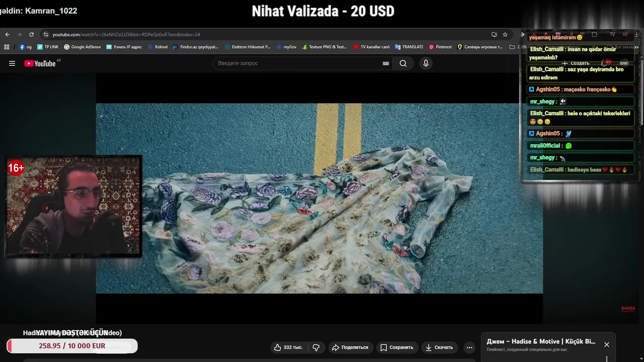
Task: Close the 'Джем – Hadise & Motive' playlist panel
Action: pyautogui.click(x=607, y=344)
